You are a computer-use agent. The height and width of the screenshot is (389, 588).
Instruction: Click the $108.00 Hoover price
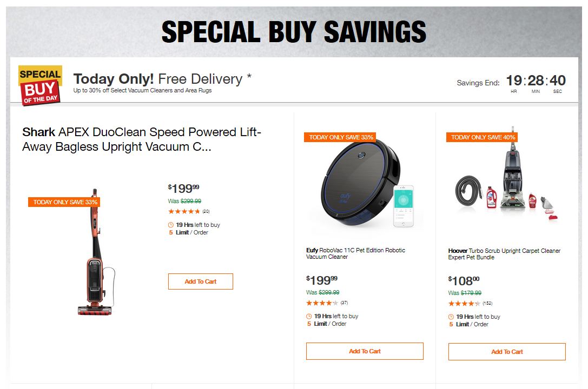click(464, 280)
